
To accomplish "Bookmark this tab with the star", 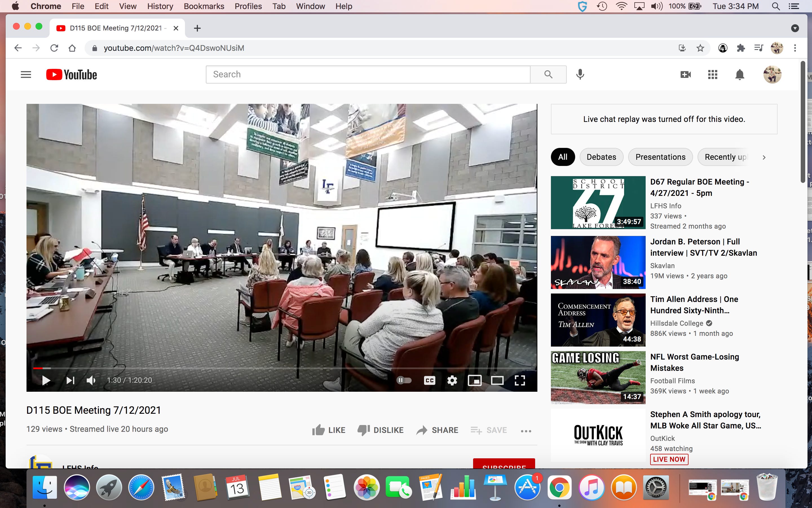I will tap(700, 48).
